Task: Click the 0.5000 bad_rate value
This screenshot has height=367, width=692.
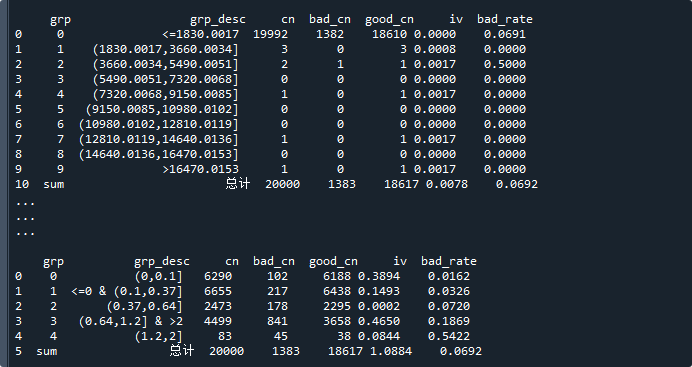Action: 504,64
